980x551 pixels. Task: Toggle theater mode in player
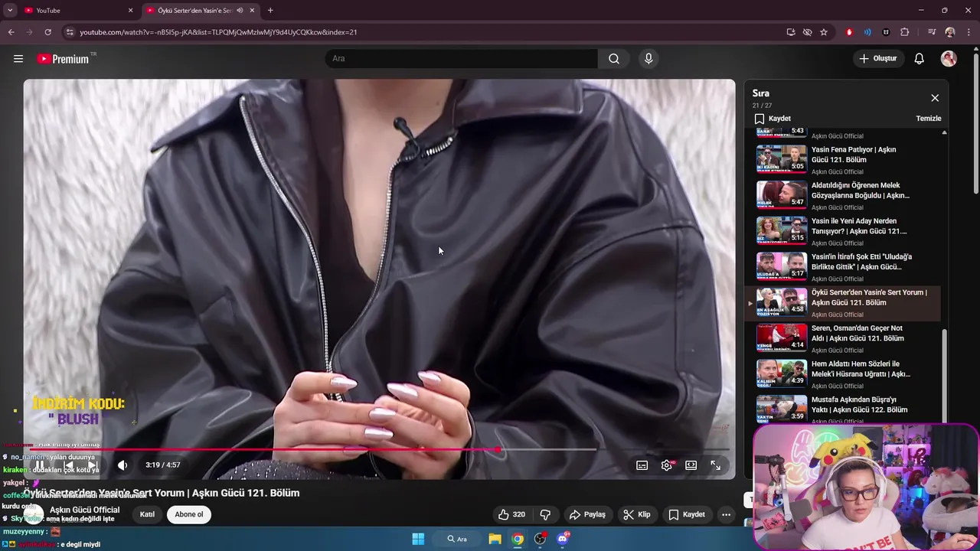pyautogui.click(x=691, y=465)
